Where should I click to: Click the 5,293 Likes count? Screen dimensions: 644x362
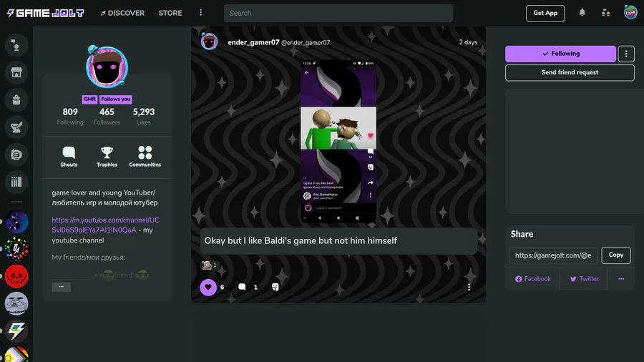tap(144, 117)
